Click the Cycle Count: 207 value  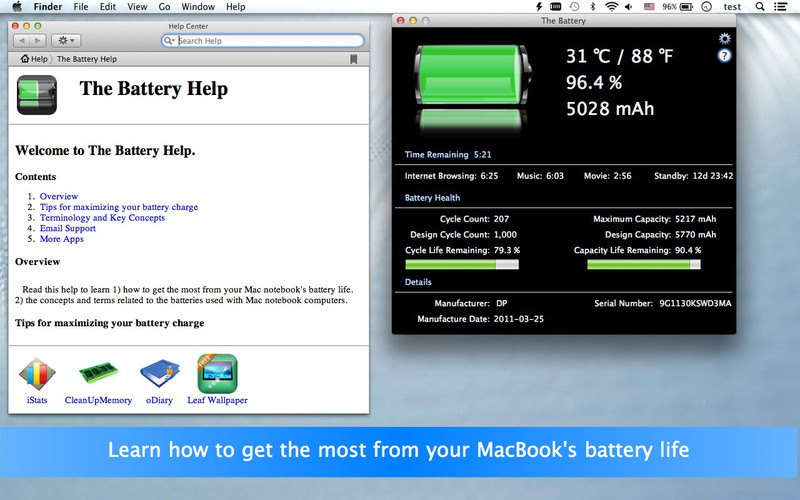tap(474, 219)
